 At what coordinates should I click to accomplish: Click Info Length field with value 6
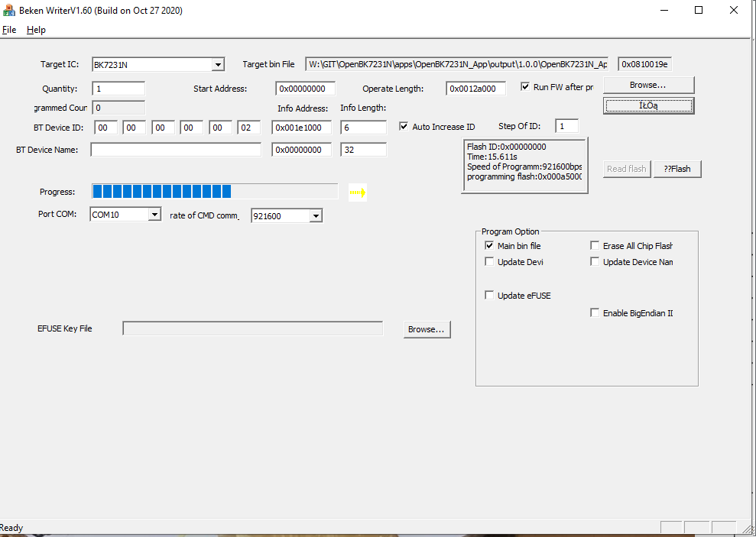coord(363,128)
